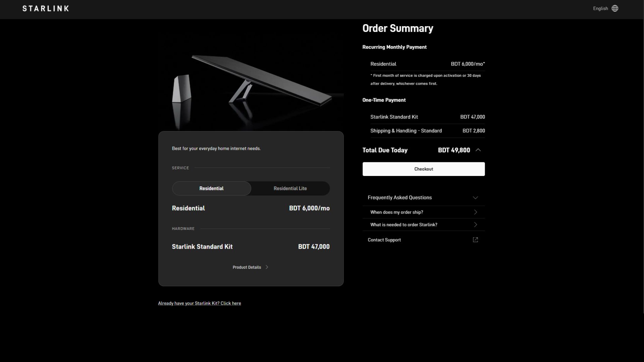Select the Residential service option
Image resolution: width=644 pixels, height=362 pixels.
click(x=211, y=188)
